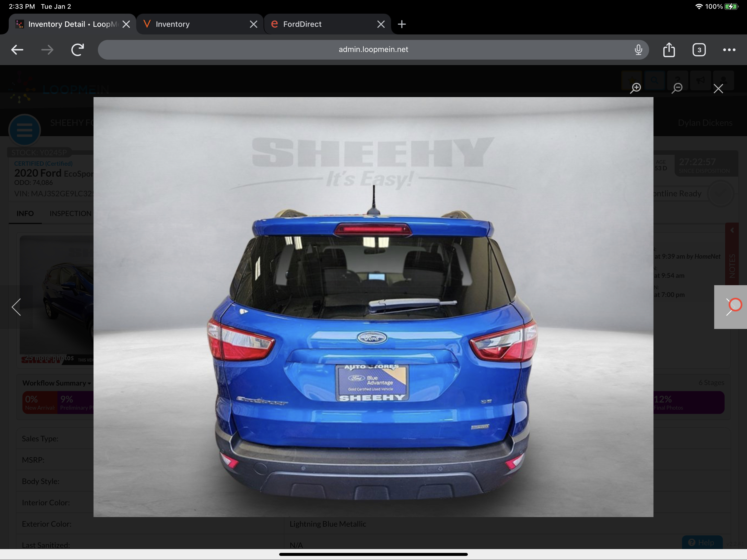Go forward in browser history
Viewport: 747px width, 560px height.
[47, 50]
